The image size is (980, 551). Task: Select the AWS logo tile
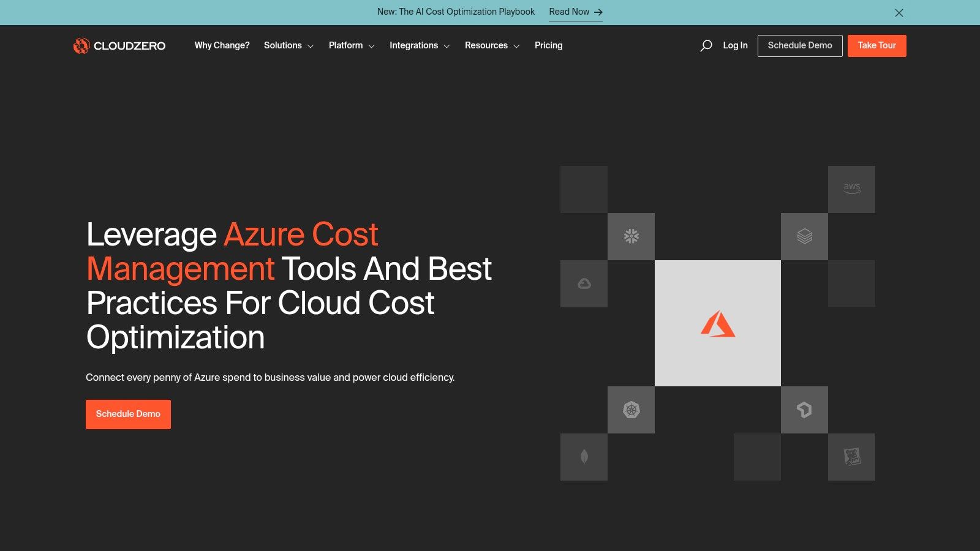[x=851, y=189]
